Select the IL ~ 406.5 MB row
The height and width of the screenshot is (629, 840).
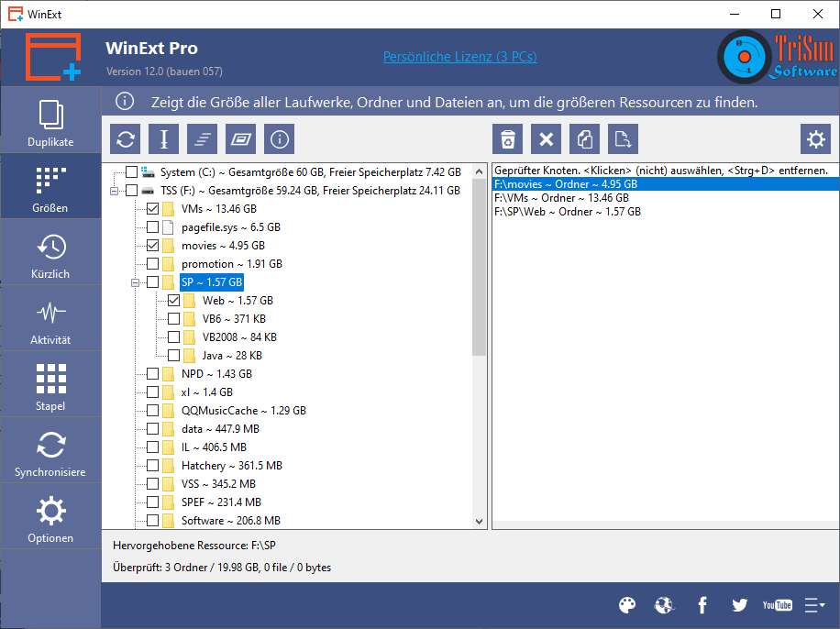pos(214,447)
